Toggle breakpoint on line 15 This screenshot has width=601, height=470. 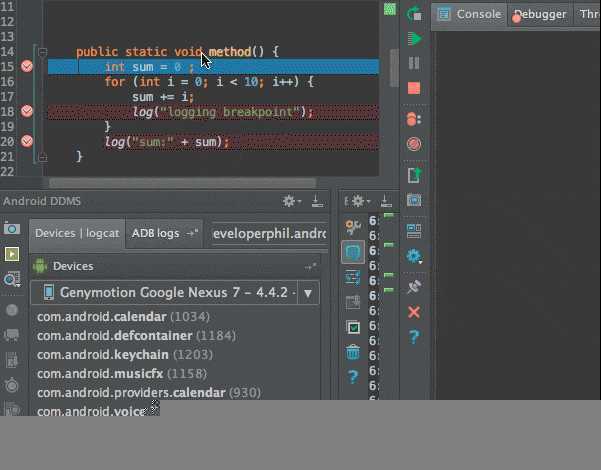pos(27,66)
